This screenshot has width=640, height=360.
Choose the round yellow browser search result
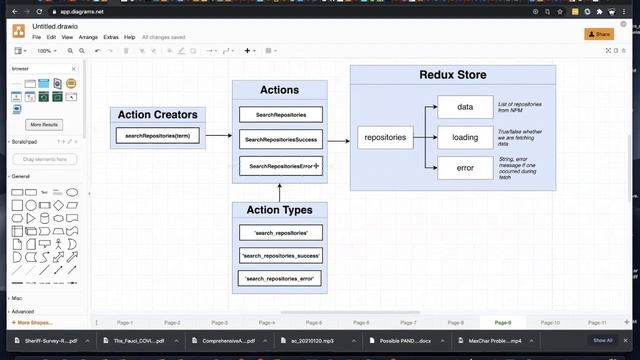71,83
